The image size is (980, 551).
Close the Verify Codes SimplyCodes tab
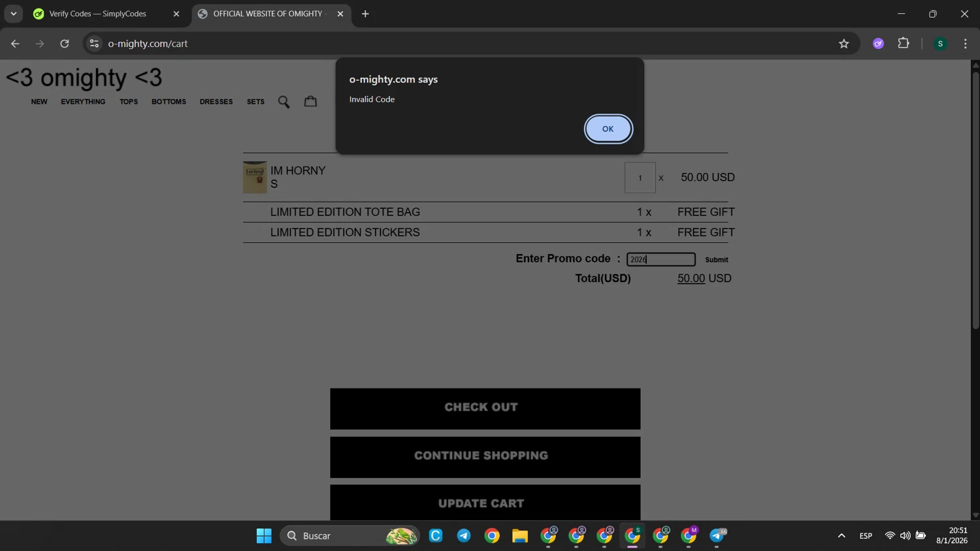coord(176,14)
